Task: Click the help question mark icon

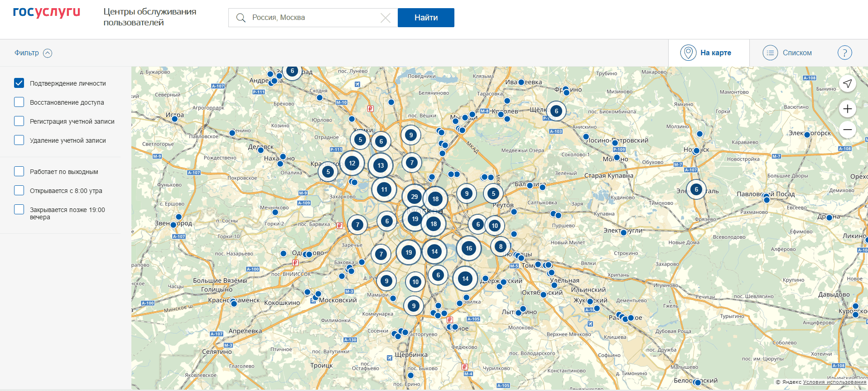Action: tap(844, 53)
